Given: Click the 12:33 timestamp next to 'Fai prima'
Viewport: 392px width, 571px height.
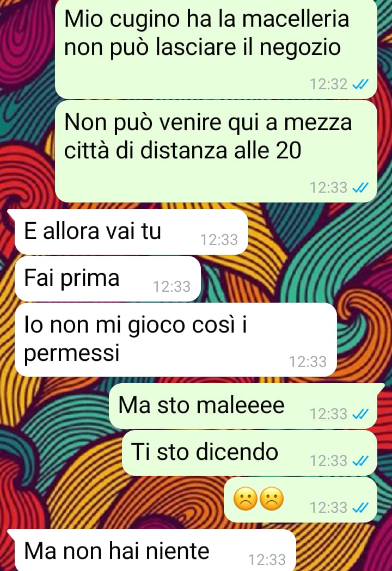Looking at the screenshot, I should (171, 287).
